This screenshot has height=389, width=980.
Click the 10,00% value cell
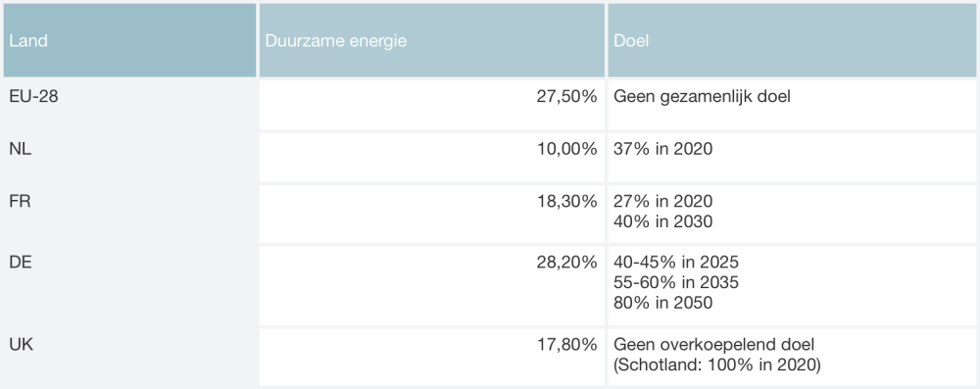(432, 157)
